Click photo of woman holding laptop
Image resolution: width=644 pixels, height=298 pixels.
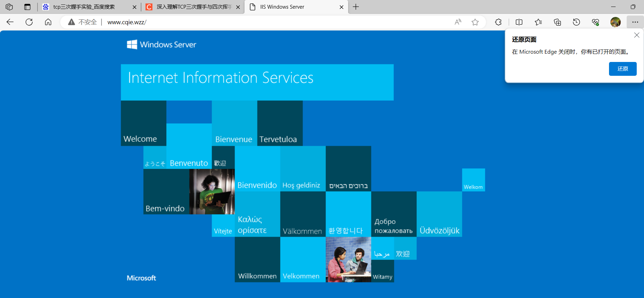coord(212,191)
